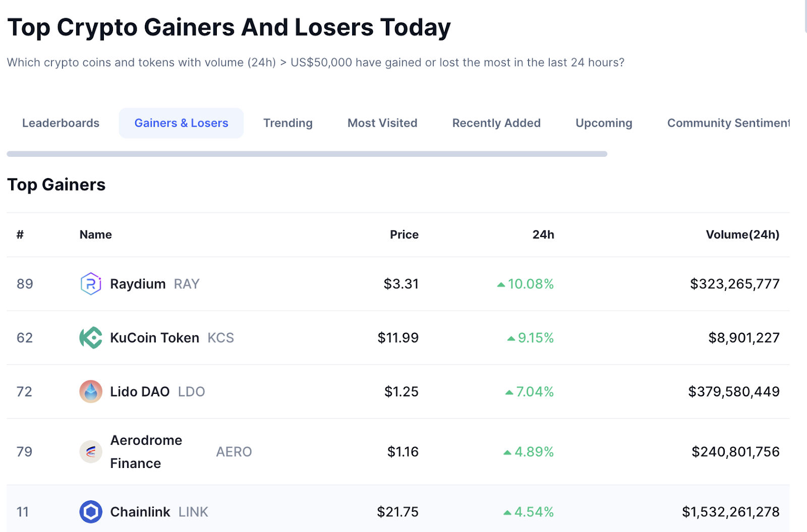The width and height of the screenshot is (807, 532).
Task: Click the Raydium coin logo icon
Action: coord(91,283)
